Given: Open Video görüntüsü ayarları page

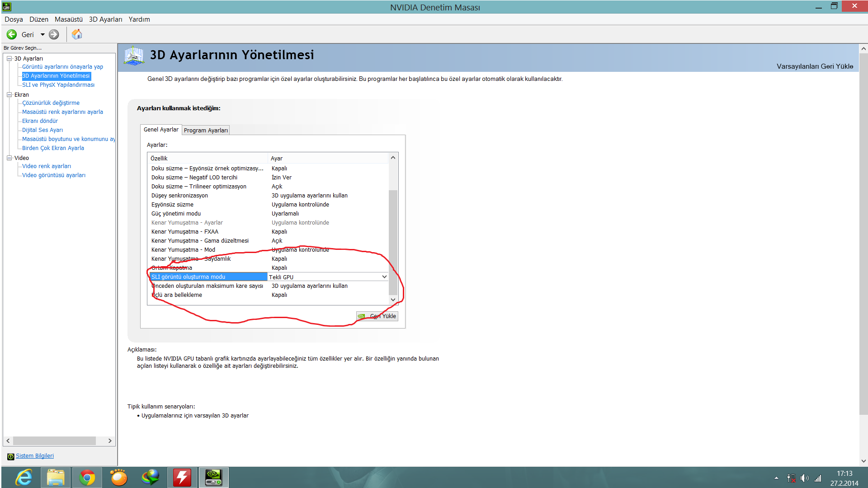Looking at the screenshot, I should 54,175.
